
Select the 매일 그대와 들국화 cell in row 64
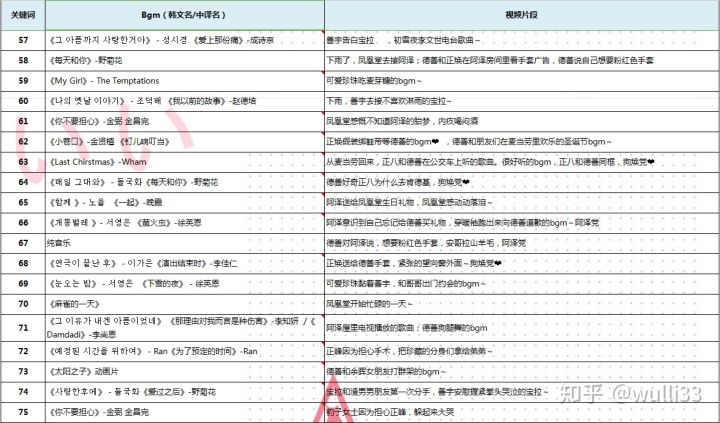click(x=185, y=182)
